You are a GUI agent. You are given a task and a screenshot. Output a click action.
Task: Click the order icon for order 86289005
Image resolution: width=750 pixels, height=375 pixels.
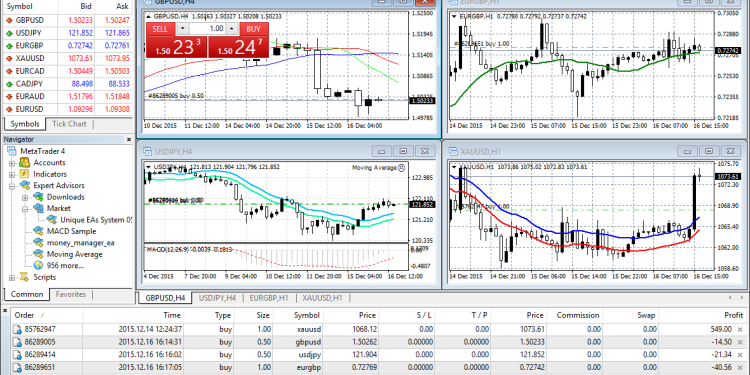pos(17,342)
